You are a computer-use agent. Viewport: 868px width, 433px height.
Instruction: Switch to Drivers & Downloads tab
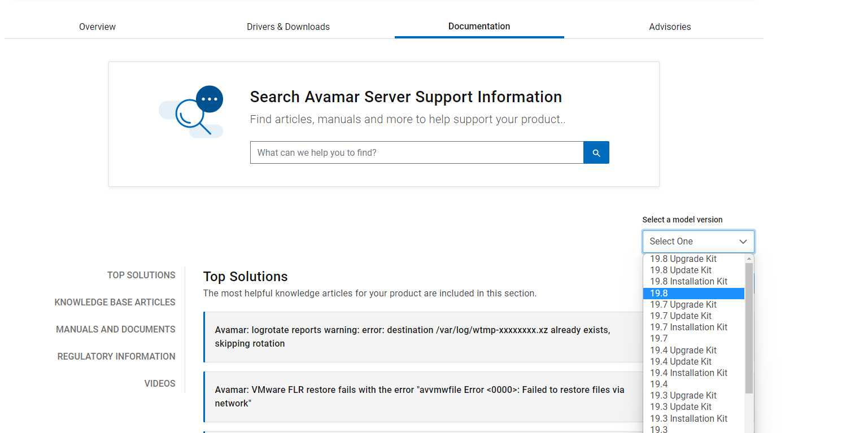[288, 27]
